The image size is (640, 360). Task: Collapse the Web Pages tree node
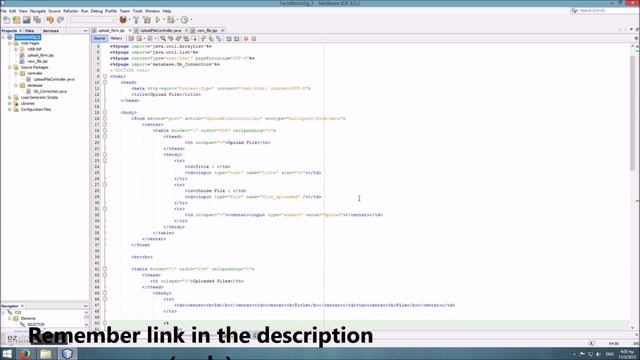[x=10, y=43]
